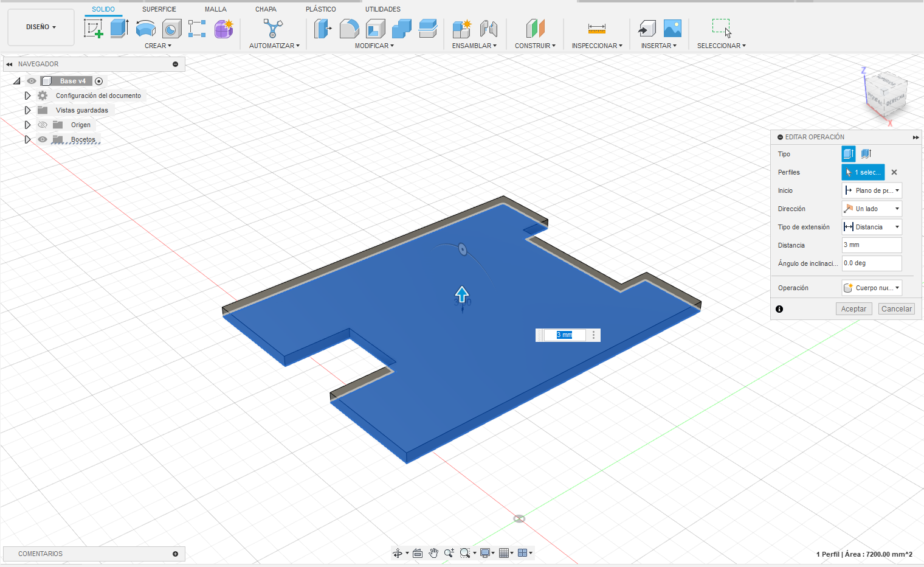The image size is (924, 567).
Task: Select the Create Sketch tool
Action: pyautogui.click(x=93, y=28)
